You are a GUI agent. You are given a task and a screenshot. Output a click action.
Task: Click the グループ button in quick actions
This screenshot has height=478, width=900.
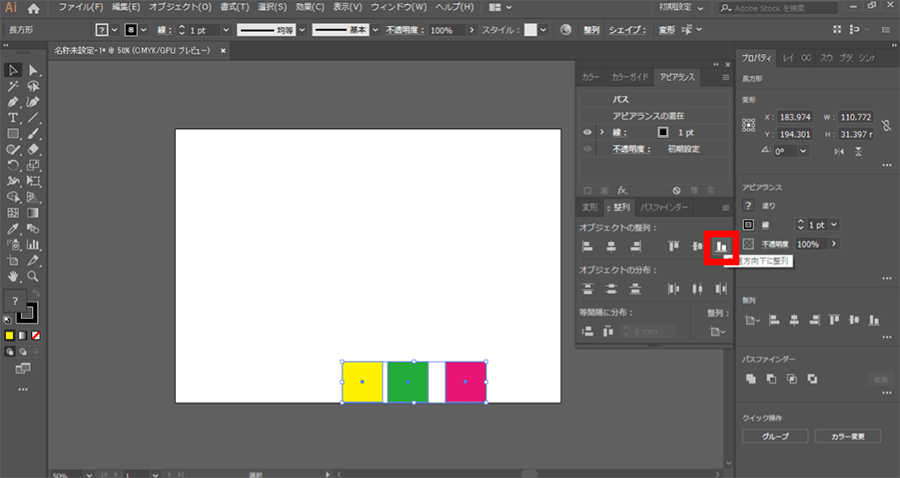775,437
